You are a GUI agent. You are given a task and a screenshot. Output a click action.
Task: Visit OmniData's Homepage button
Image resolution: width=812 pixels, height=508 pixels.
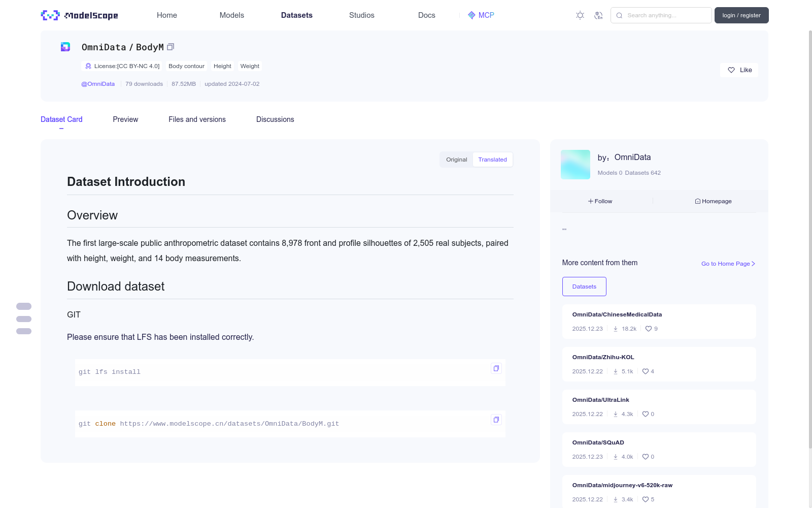coord(713,201)
